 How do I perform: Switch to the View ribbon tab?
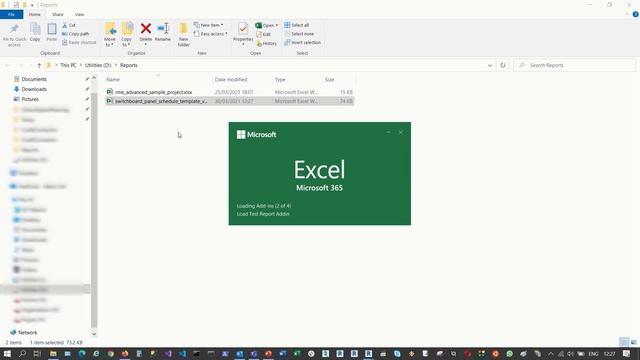coord(79,14)
